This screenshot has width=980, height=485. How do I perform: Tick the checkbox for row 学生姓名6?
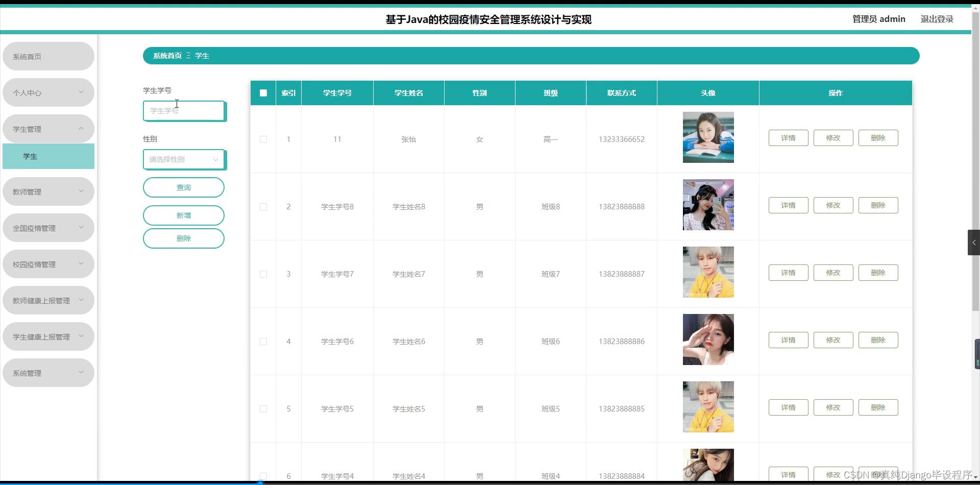click(x=263, y=342)
